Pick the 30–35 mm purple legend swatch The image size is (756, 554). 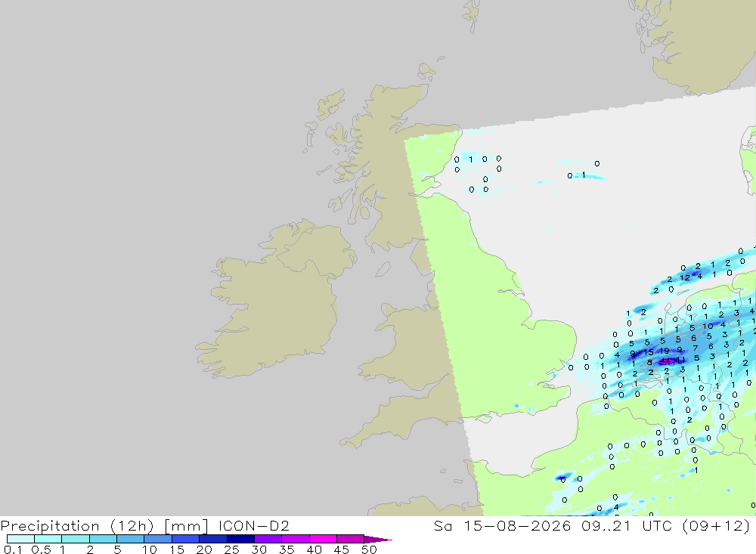pos(268,539)
